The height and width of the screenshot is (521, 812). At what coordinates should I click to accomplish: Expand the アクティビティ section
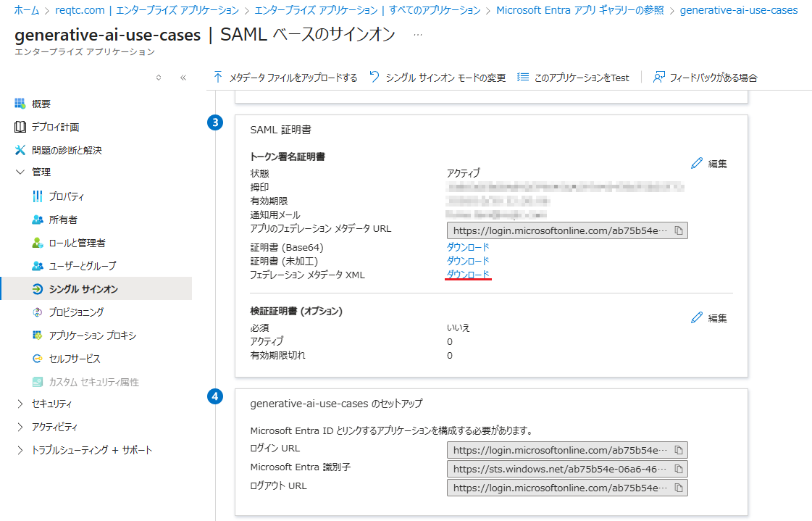(x=20, y=427)
